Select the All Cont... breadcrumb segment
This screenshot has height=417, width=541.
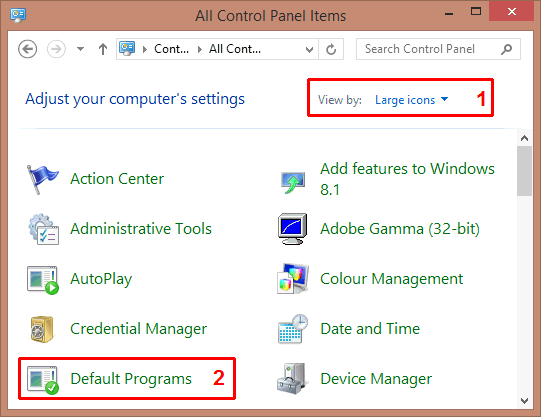tap(235, 49)
